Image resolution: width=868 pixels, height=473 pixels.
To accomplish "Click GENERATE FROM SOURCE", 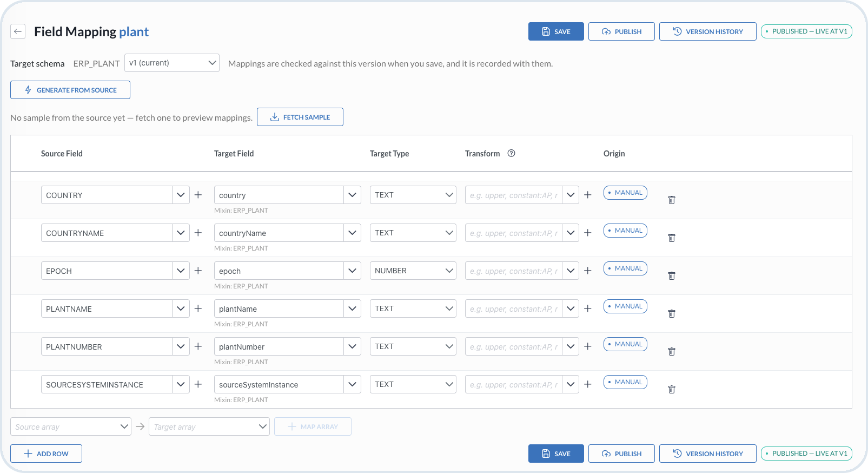I will click(x=70, y=90).
